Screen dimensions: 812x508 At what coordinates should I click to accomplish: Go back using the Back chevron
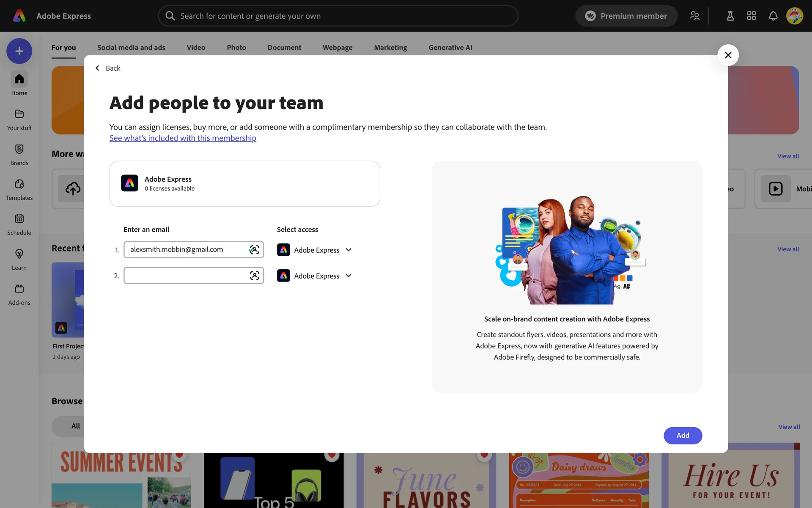coord(98,68)
